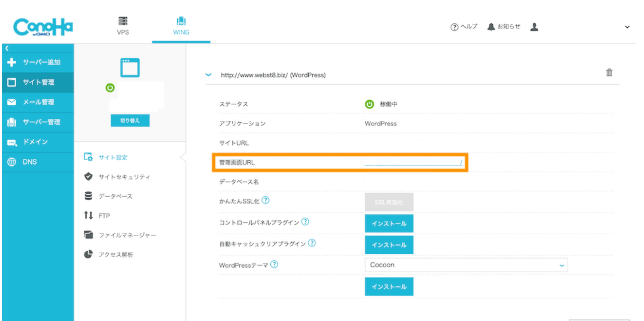
Task: Click the ヘルプ question mark icon
Action: (x=454, y=27)
